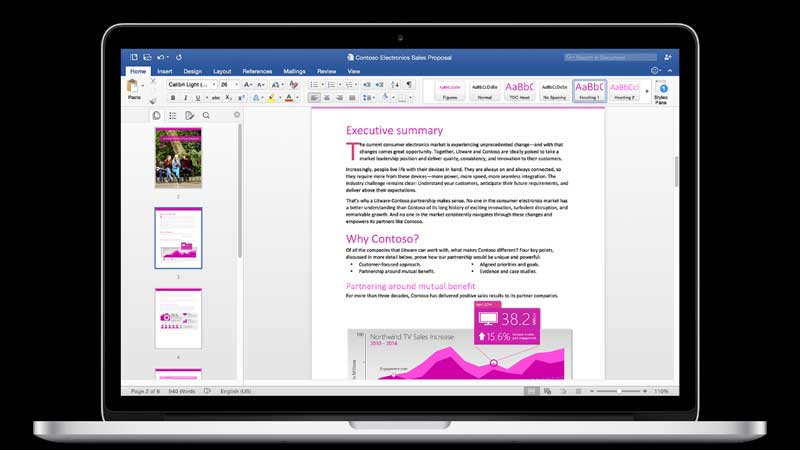Expand styles gallery arrow
This screenshot has width=800, height=450.
coord(647,91)
